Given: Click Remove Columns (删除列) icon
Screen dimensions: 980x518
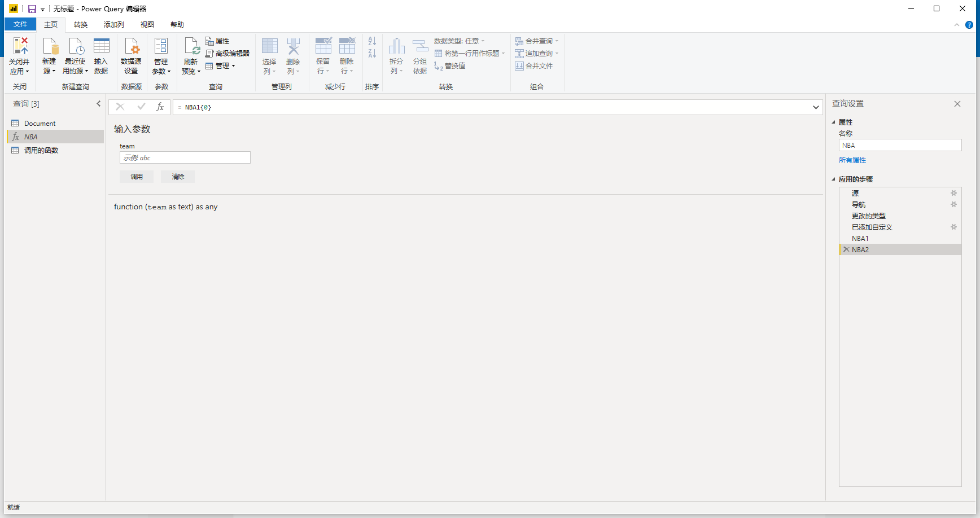Looking at the screenshot, I should click(294, 46).
